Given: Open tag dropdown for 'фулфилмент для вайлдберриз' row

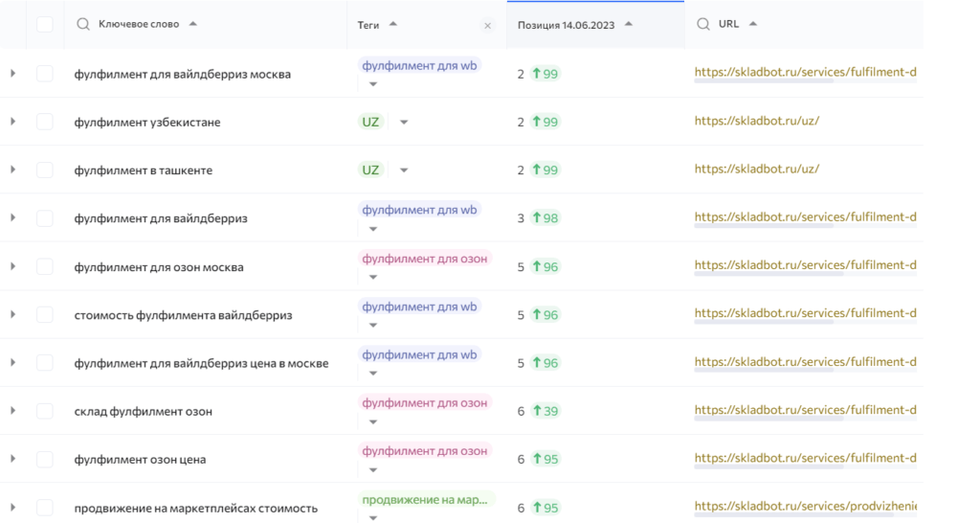Looking at the screenshot, I should tap(372, 229).
